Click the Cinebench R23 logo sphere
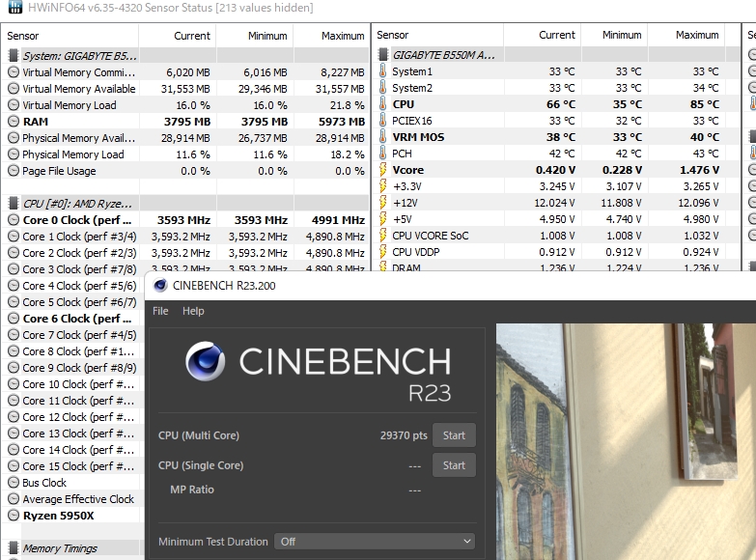Image resolution: width=756 pixels, height=560 pixels. (x=206, y=361)
